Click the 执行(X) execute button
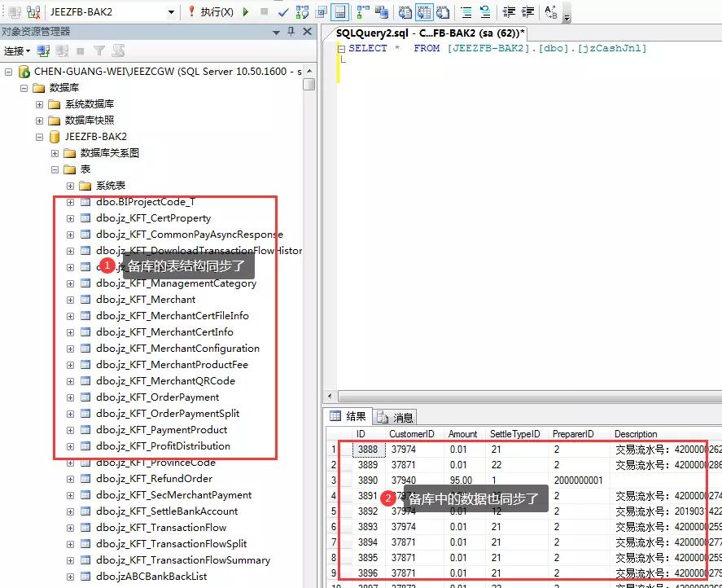The width and height of the screenshot is (722, 588). 211,12
